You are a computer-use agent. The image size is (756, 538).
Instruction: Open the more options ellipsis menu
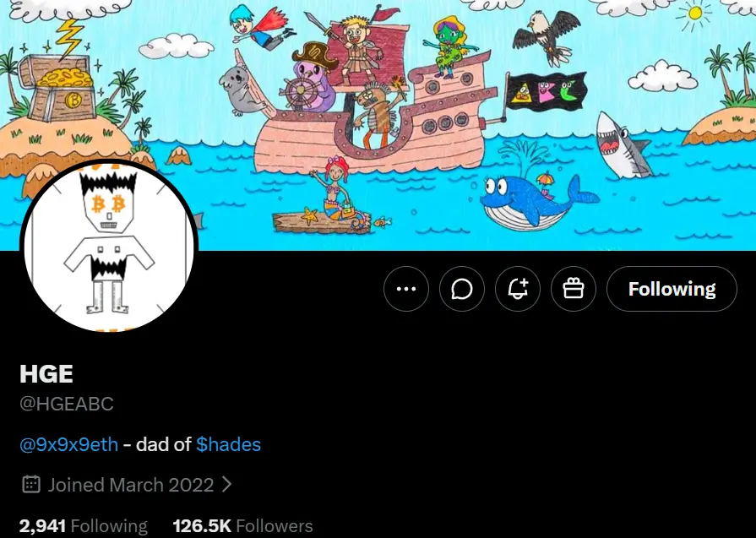[x=406, y=289]
